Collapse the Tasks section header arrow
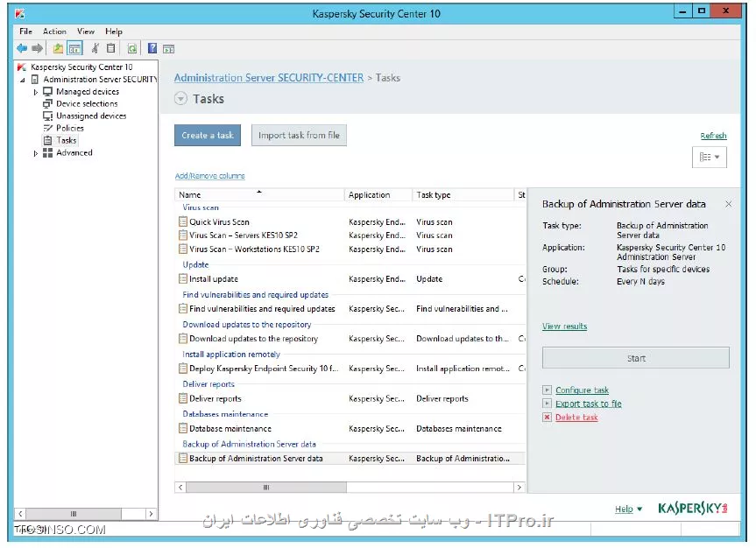756x548 pixels. tap(180, 99)
